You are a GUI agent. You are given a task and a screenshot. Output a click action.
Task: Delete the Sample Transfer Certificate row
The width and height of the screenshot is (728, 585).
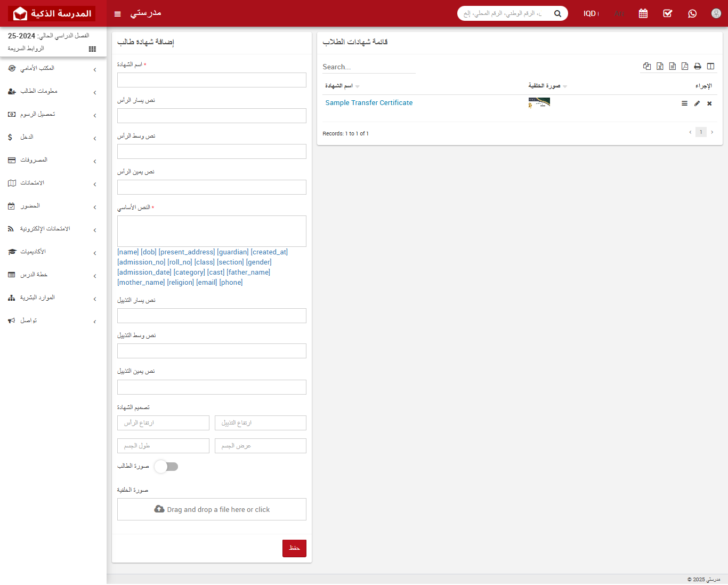click(709, 103)
